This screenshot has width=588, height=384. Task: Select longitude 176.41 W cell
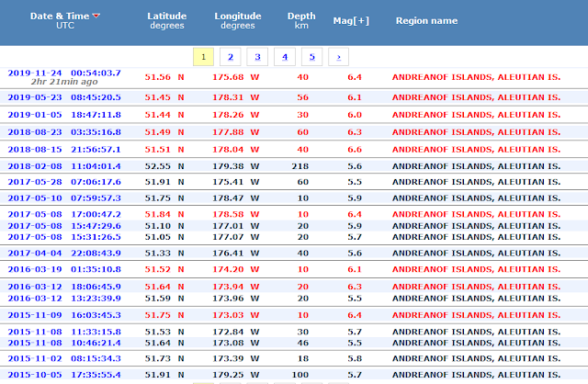pyautogui.click(x=236, y=254)
